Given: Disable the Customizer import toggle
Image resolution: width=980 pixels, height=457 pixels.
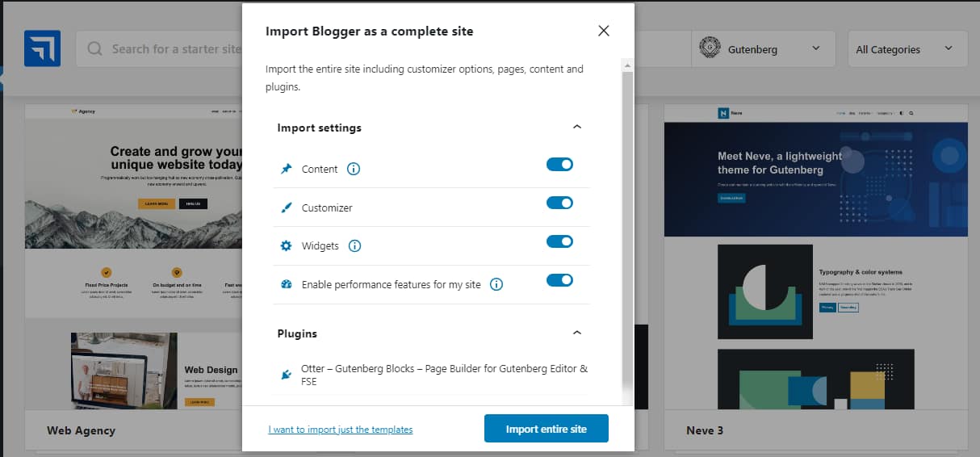Looking at the screenshot, I should pos(559,203).
